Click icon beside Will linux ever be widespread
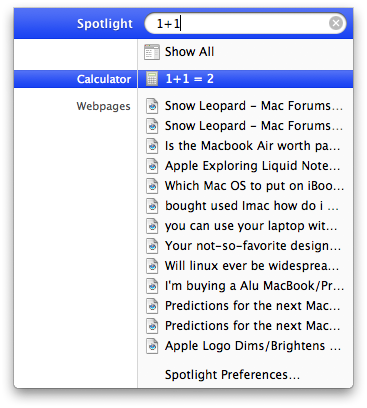 coord(152,266)
